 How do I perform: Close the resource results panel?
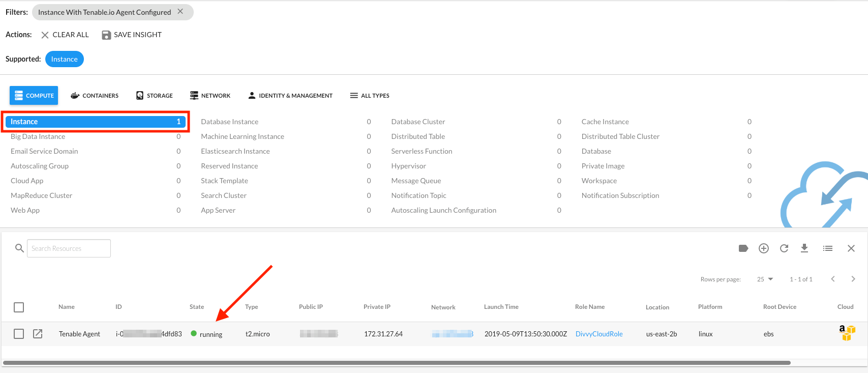click(851, 248)
